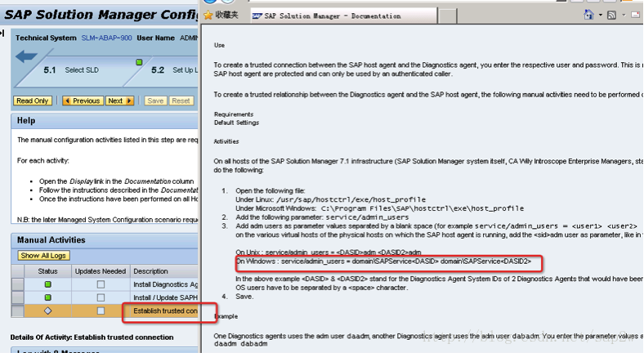Viewport: 644px width, 353px height.
Task: Click the Read Only button
Action: [x=33, y=101]
